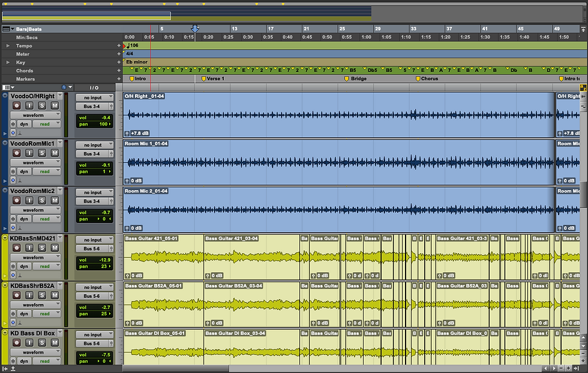Screen dimensions: 588x373
Task: Arm record on VoodoO/HRight track
Action: [x=17, y=106]
